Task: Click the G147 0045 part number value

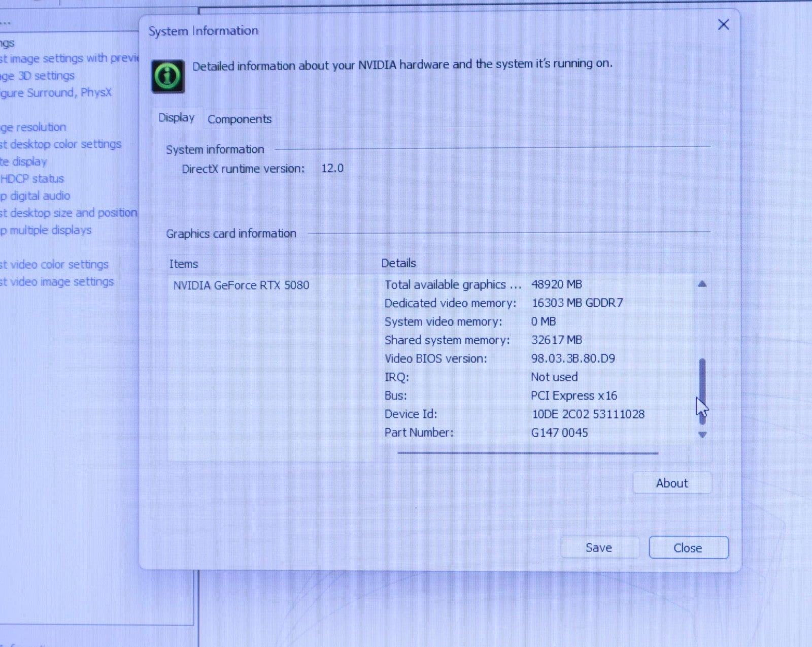Action: 559,433
